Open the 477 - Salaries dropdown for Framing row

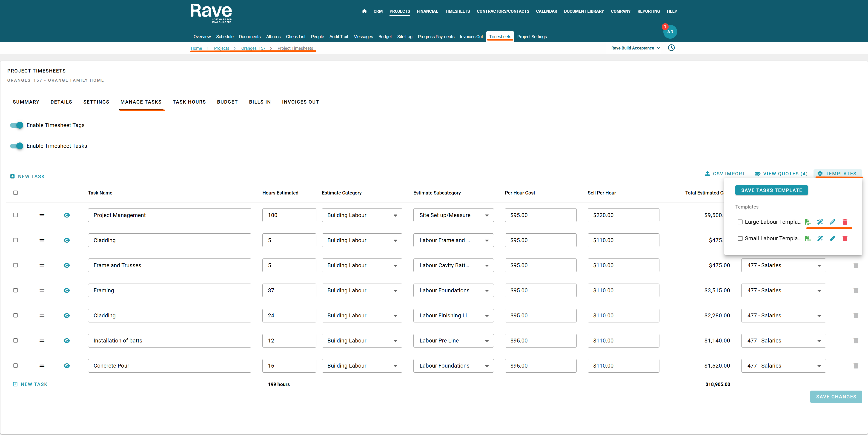pos(783,290)
